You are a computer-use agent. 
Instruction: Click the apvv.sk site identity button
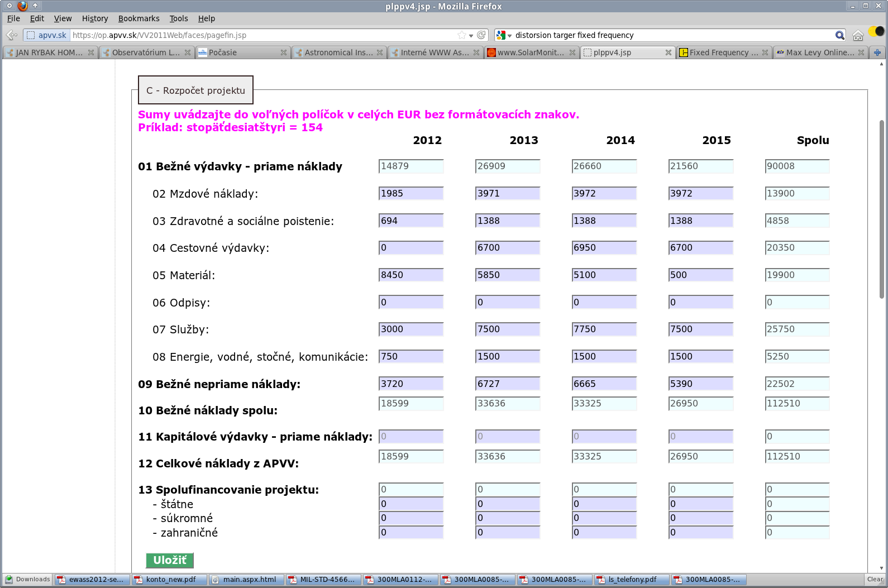[47, 35]
